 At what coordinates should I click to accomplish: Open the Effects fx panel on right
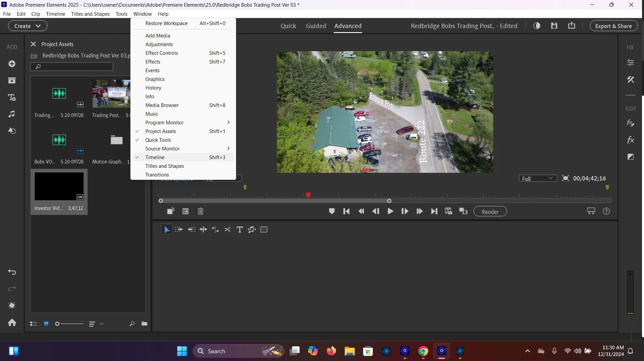point(630,140)
